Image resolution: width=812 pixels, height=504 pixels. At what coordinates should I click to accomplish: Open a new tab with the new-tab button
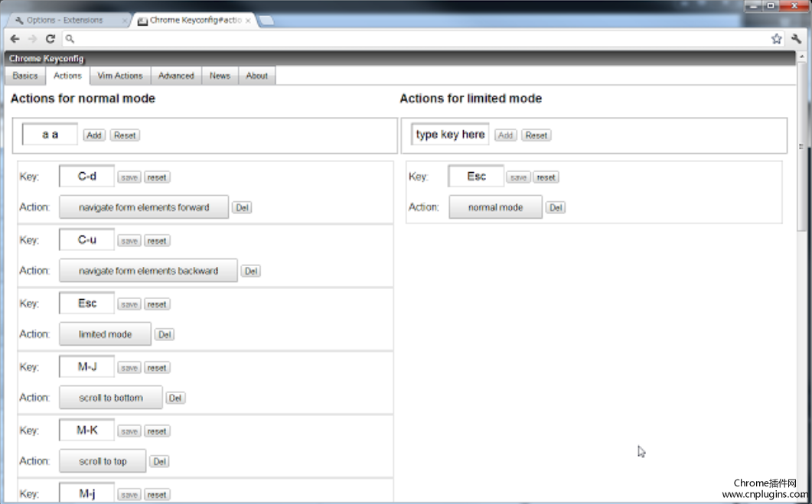point(266,20)
